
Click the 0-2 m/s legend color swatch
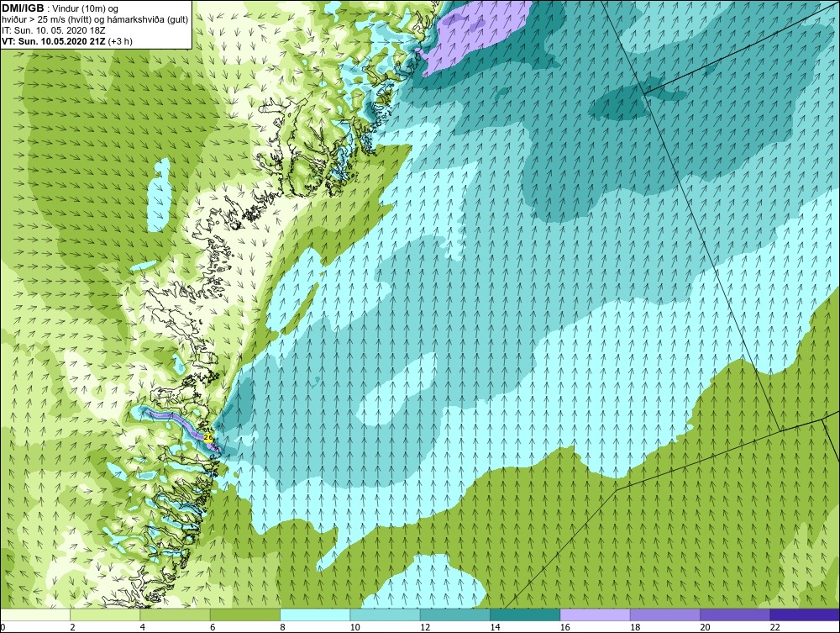click(35, 615)
